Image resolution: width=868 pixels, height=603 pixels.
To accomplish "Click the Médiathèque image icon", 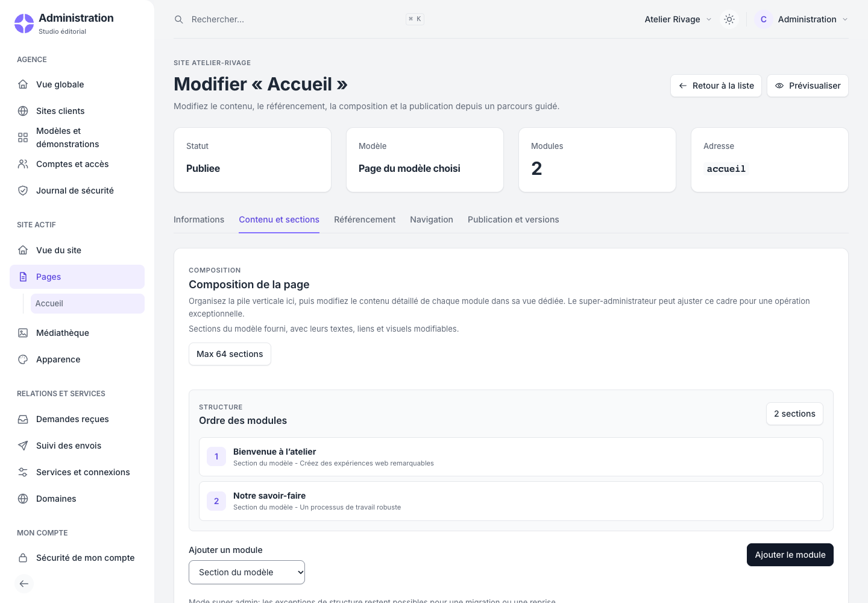I will point(23,333).
